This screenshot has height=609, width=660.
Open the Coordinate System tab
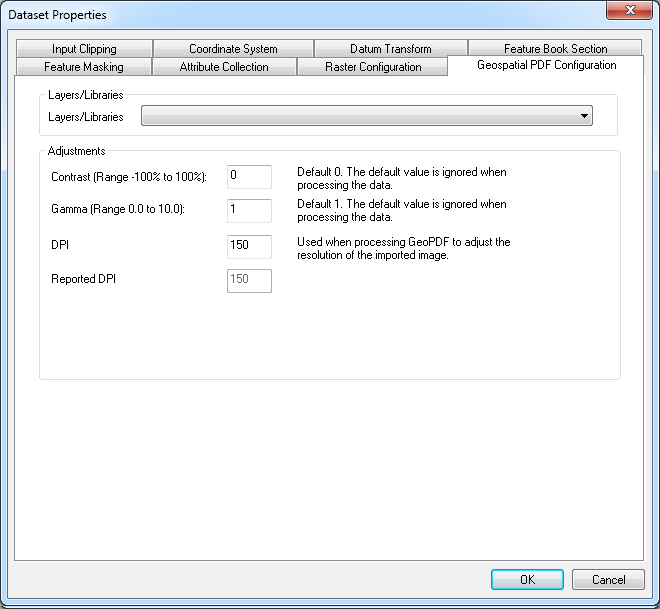(x=233, y=49)
